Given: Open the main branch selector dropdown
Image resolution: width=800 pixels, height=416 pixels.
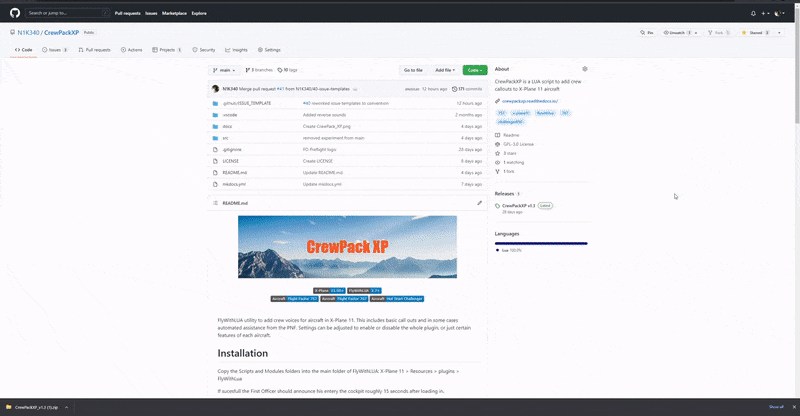Looking at the screenshot, I should (224, 70).
